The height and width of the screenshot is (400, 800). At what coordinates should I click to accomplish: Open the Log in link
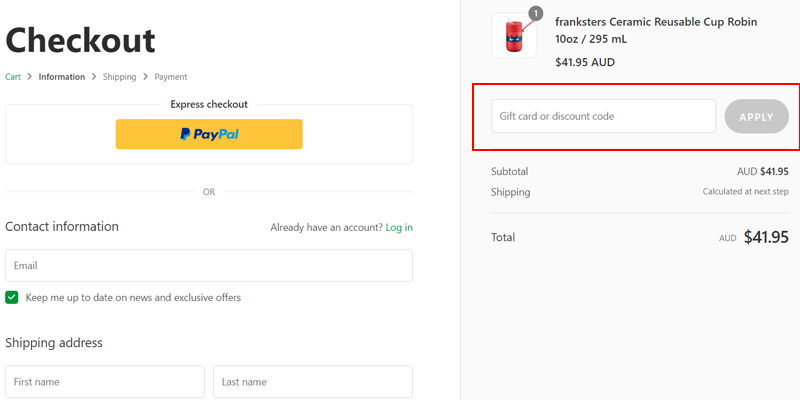(399, 228)
